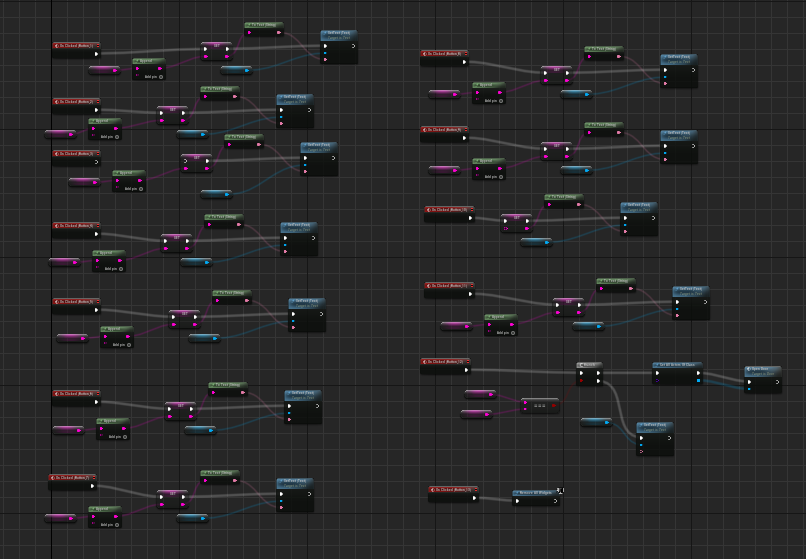
Task: Click the red boolean output pin of the equals node
Action: pyautogui.click(x=554, y=406)
